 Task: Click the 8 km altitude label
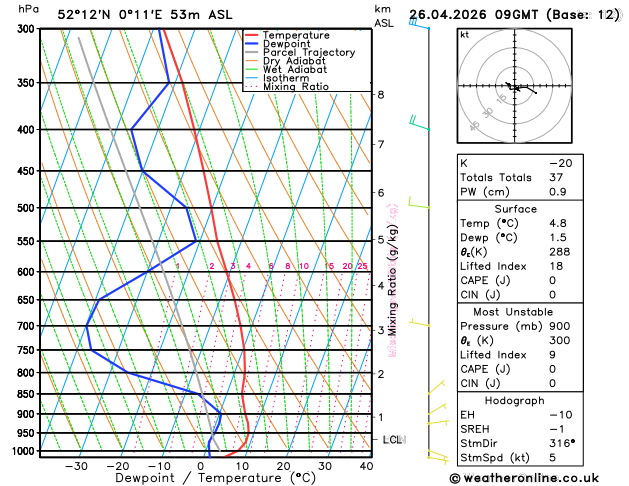[381, 95]
